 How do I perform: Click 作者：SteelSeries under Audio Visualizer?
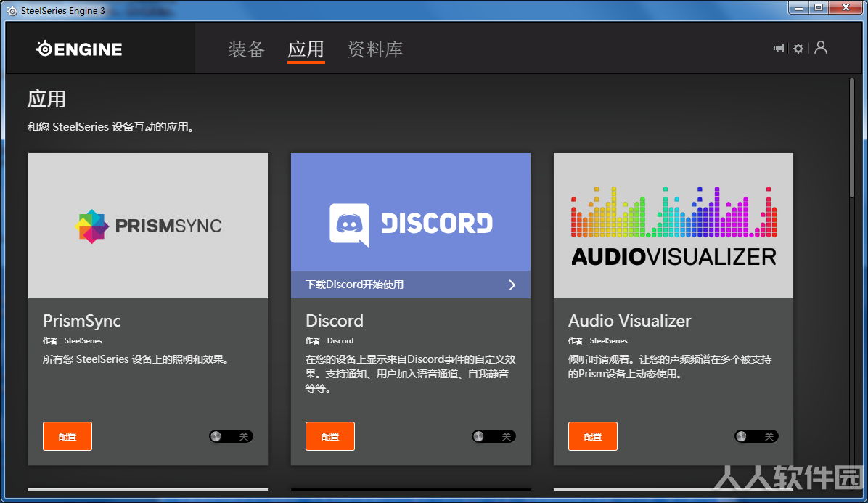[598, 341]
